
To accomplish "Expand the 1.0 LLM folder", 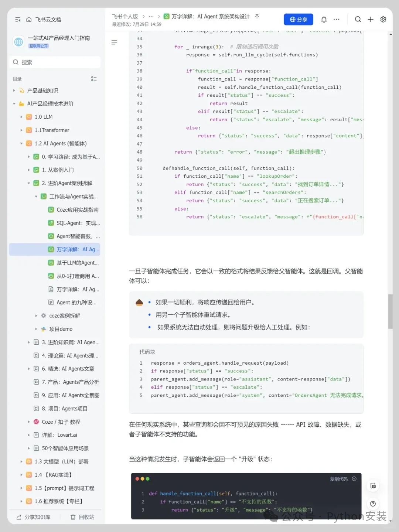I will coord(21,117).
